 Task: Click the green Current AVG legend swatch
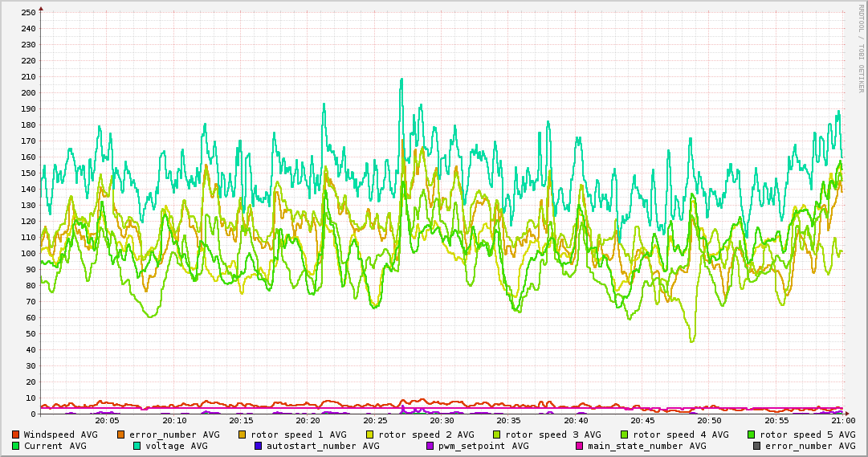pyautogui.click(x=15, y=446)
